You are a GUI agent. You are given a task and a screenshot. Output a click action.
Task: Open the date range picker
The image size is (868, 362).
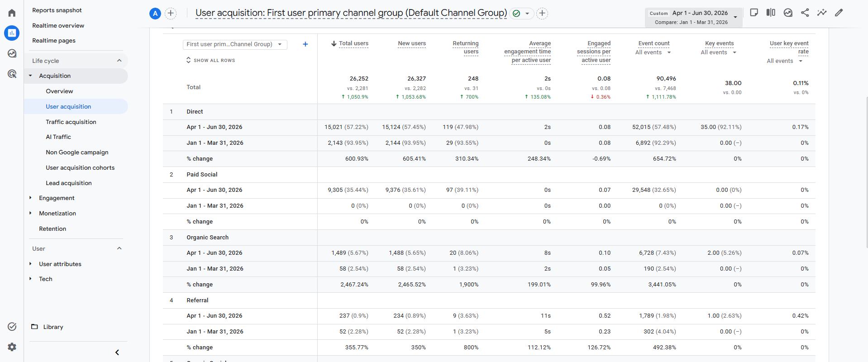pyautogui.click(x=694, y=17)
